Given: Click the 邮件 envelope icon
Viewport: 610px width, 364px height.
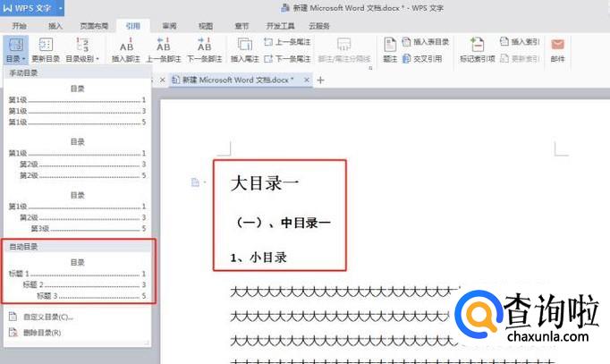Looking at the screenshot, I should point(557,45).
